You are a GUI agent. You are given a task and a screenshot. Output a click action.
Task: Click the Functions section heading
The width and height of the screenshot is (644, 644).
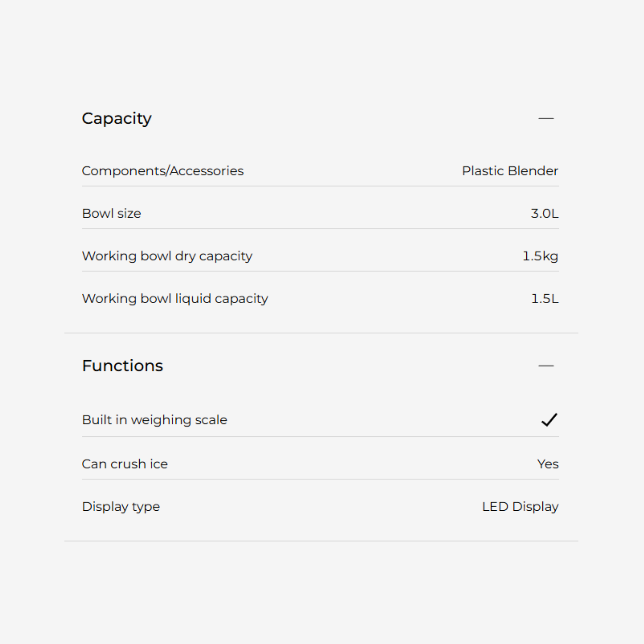click(122, 366)
